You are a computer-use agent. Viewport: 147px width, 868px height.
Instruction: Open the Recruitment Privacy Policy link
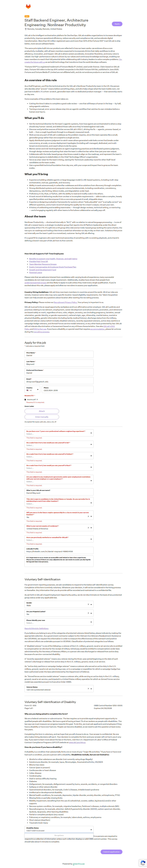(x=65, y=302)
